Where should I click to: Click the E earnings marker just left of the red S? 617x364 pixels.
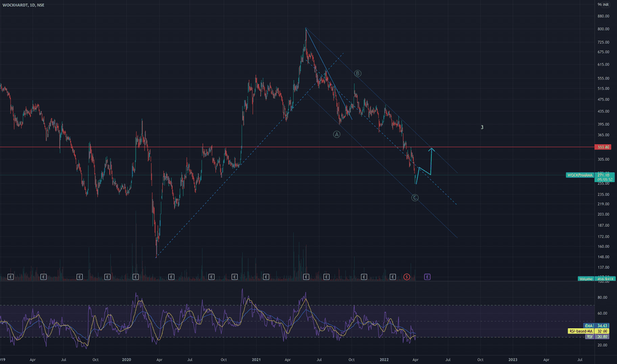[x=393, y=277]
